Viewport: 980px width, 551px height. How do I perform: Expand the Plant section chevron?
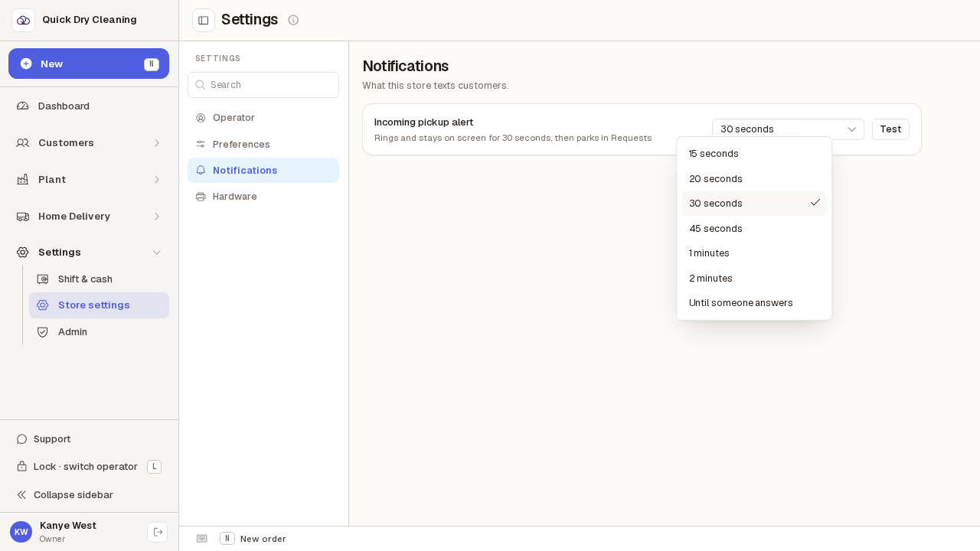pyautogui.click(x=157, y=180)
